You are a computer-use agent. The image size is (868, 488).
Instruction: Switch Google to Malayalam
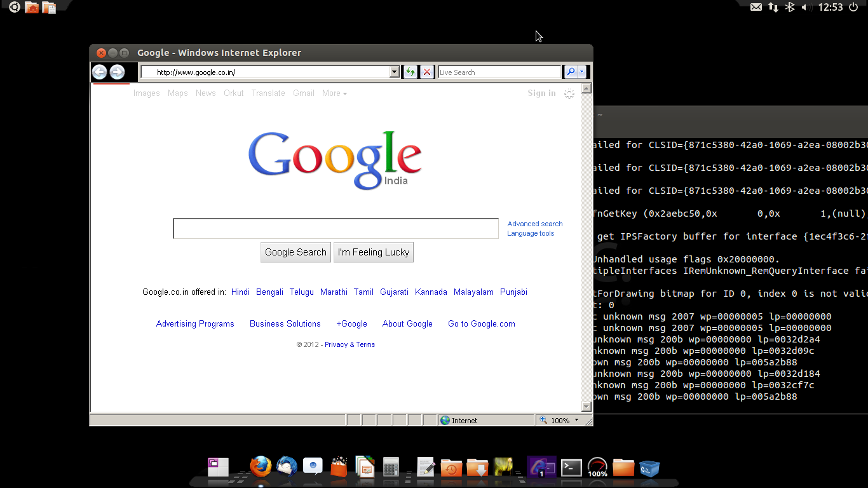pos(473,292)
